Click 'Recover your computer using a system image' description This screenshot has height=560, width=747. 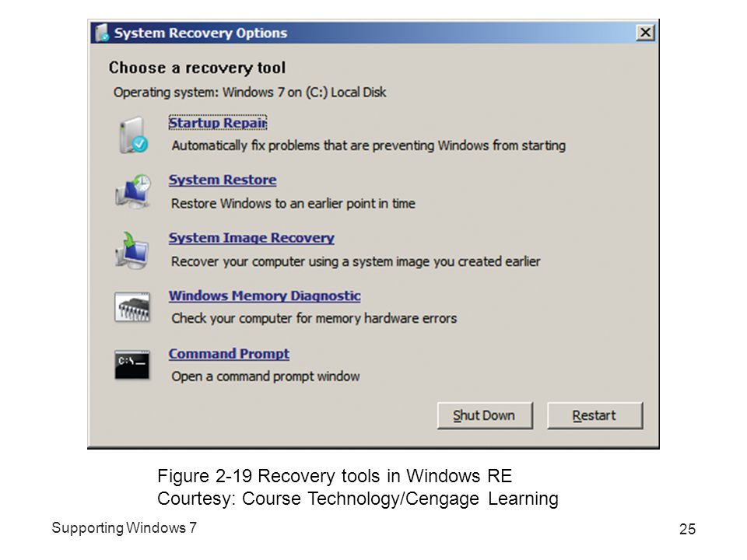pyautogui.click(x=356, y=262)
